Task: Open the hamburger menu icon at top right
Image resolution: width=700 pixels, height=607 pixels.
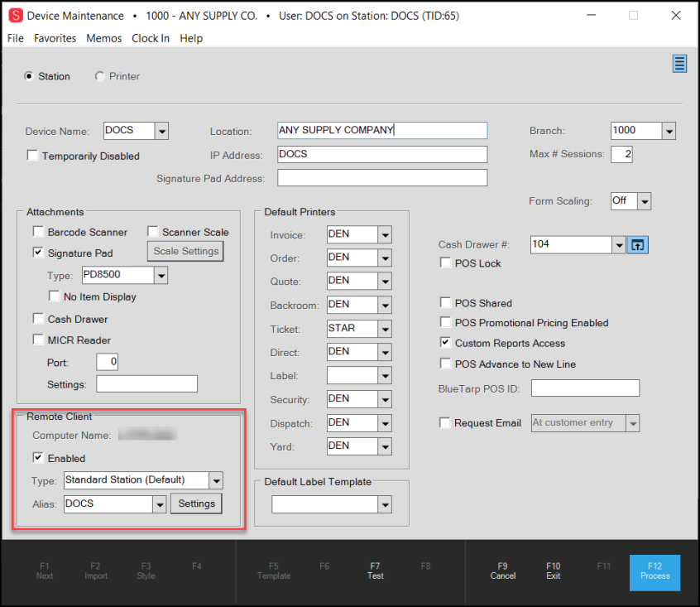Action: [679, 64]
